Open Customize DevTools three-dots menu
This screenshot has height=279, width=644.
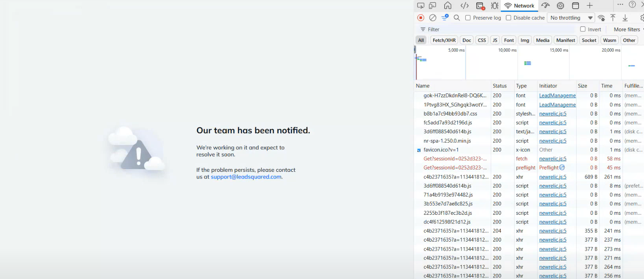tap(620, 5)
